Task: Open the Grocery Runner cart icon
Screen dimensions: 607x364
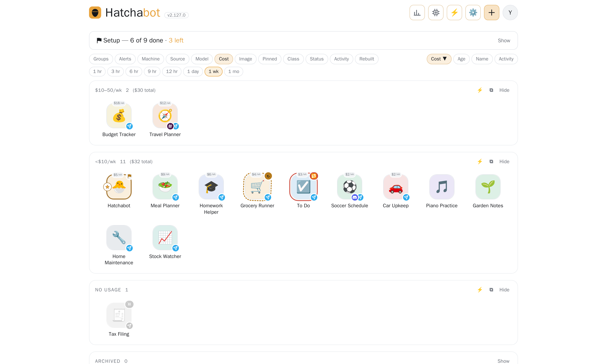Action: [257, 187]
